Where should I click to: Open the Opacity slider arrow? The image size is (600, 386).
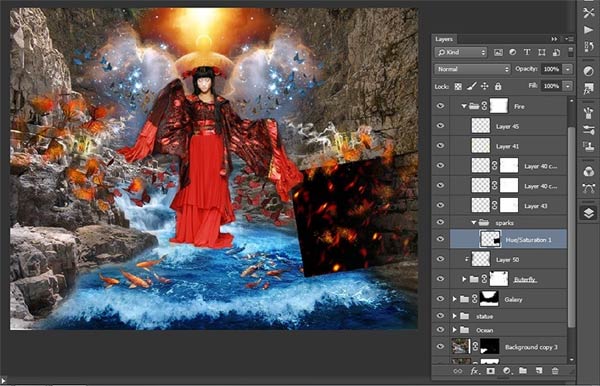coord(568,69)
